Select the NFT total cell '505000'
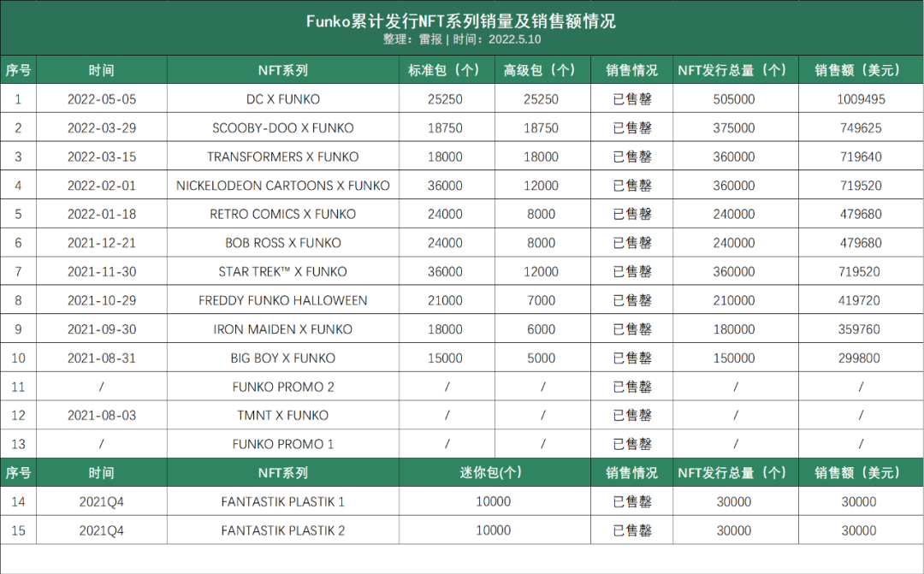Image resolution: width=924 pixels, height=574 pixels. point(734,99)
